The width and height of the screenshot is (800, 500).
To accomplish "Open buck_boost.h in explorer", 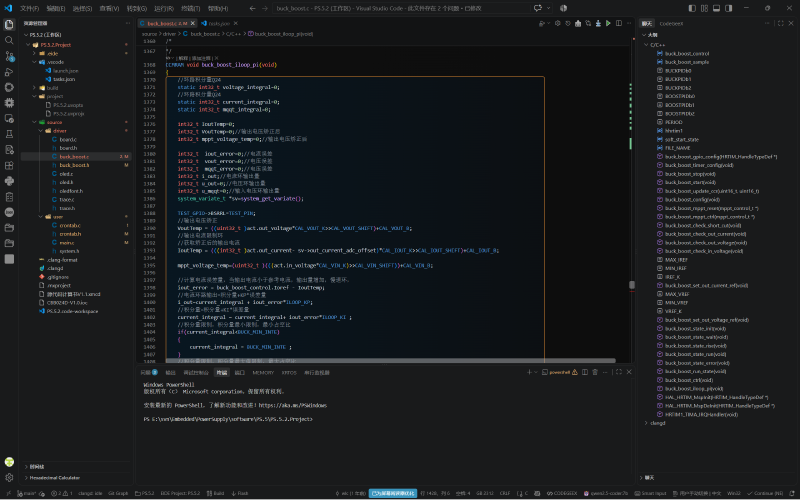I will [74, 165].
